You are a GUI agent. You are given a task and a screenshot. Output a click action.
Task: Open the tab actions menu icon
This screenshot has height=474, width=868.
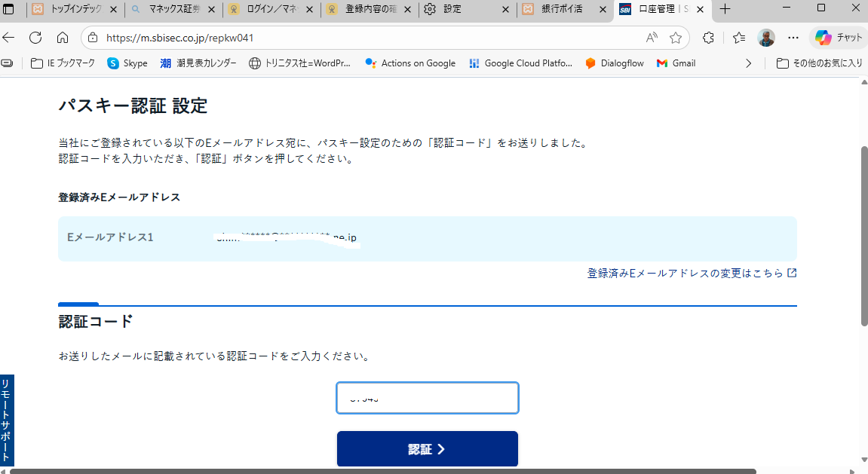coord(9,9)
